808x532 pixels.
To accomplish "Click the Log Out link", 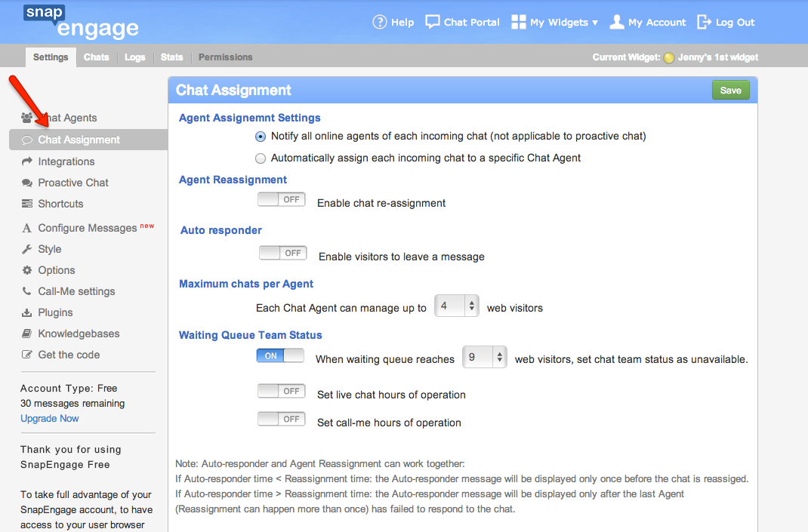I will point(736,22).
